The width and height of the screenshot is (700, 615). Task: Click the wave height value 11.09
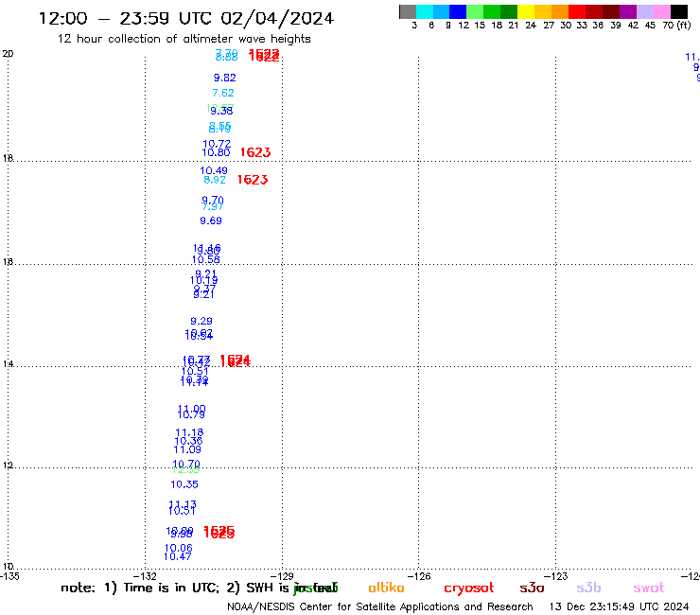pos(187,449)
